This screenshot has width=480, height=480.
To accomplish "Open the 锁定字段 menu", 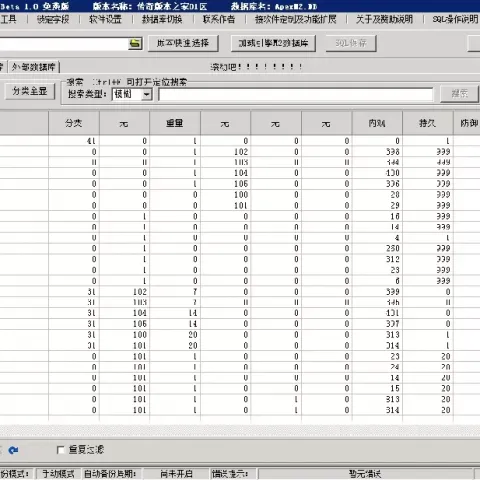I will 53,19.
